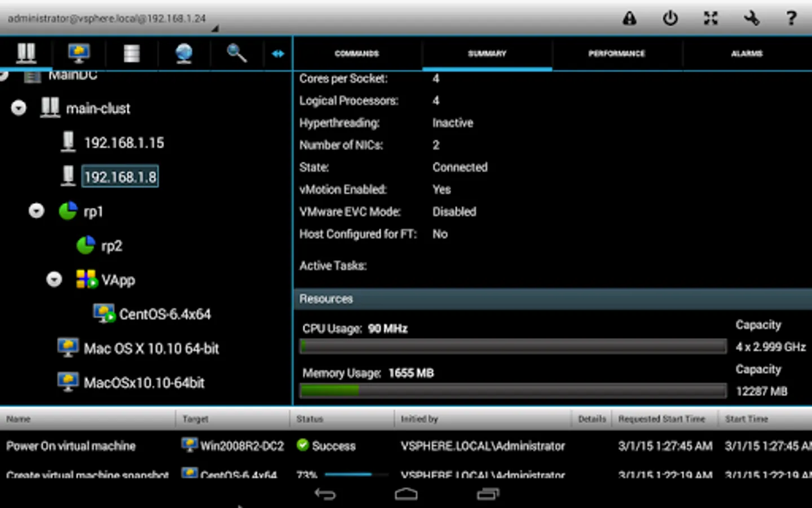The width and height of the screenshot is (812, 508).
Task: Switch to VMs and Templates view icon
Action: tap(79, 53)
